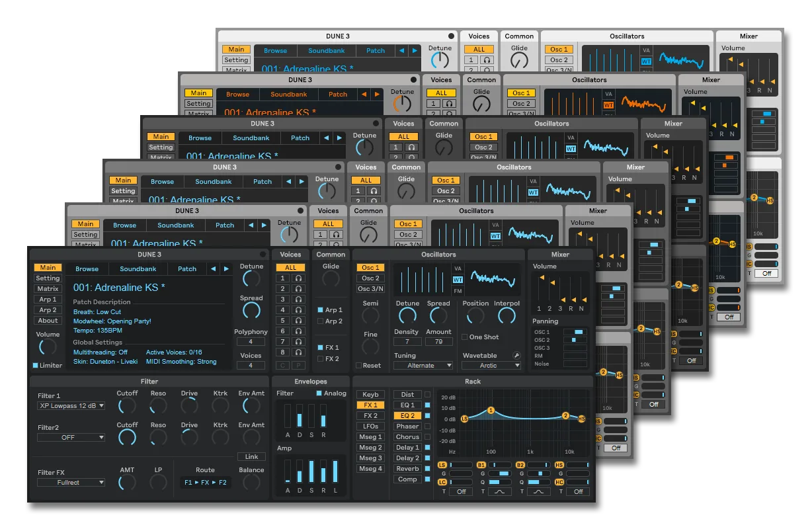The height and width of the screenshot is (529, 812).
Task: Click Browse in the front DUNE 3 window
Action: (x=87, y=269)
